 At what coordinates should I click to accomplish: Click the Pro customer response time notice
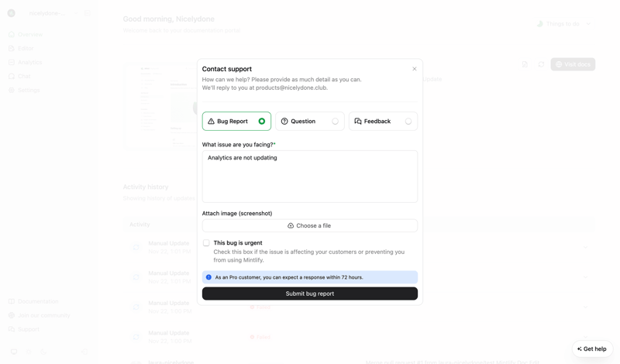tap(309, 277)
